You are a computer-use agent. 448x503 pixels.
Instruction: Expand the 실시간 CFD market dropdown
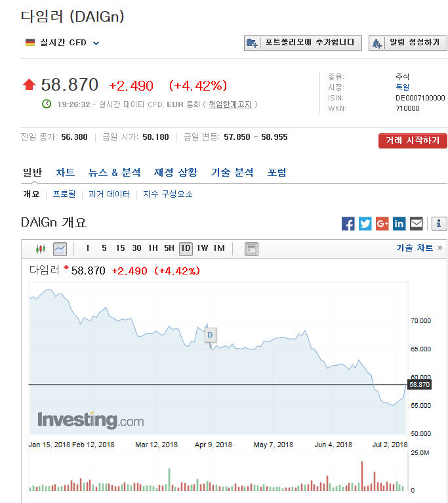click(x=96, y=43)
